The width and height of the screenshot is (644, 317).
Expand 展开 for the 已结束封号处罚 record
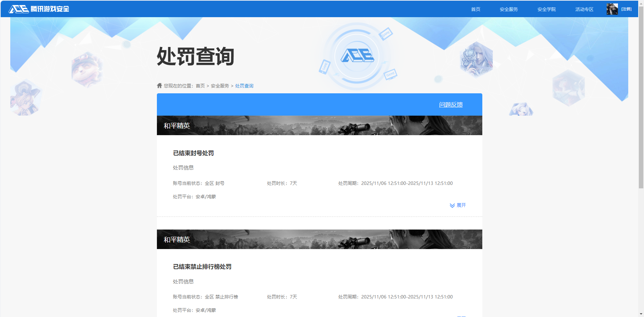(x=458, y=205)
